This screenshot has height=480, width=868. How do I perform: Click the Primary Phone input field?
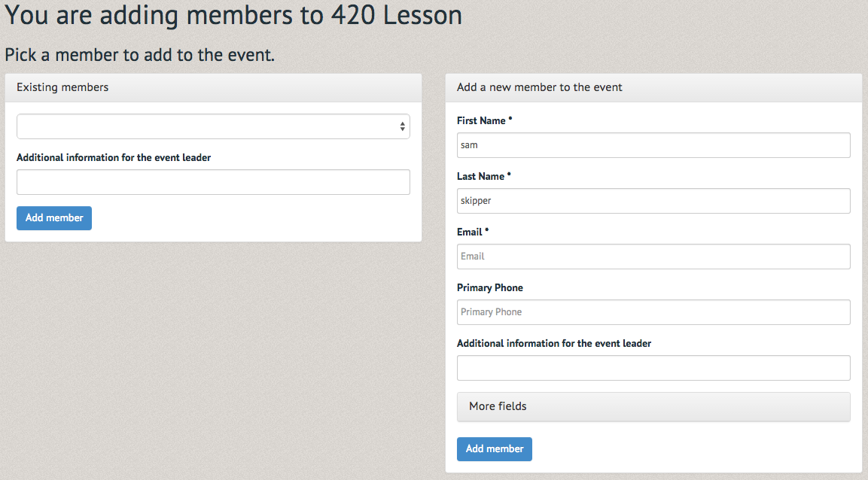click(653, 312)
